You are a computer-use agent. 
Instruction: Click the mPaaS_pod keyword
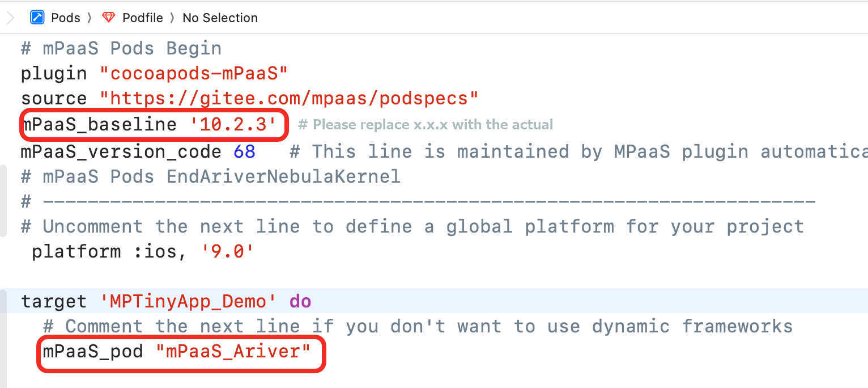[x=93, y=352]
